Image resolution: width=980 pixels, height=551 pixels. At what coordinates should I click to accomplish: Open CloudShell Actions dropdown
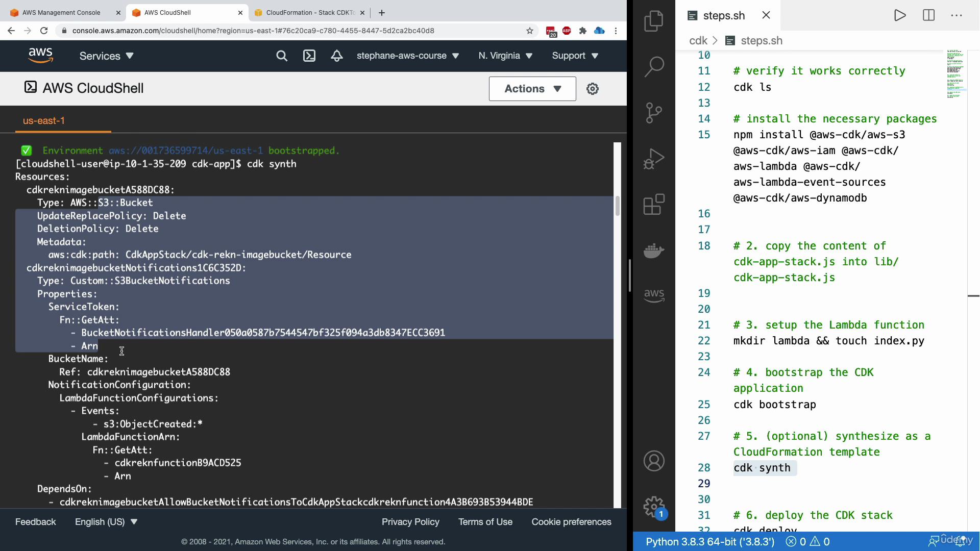[532, 89]
